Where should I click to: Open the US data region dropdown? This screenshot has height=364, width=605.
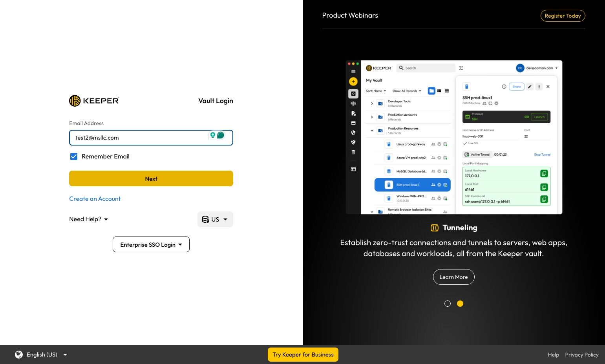coord(215,219)
